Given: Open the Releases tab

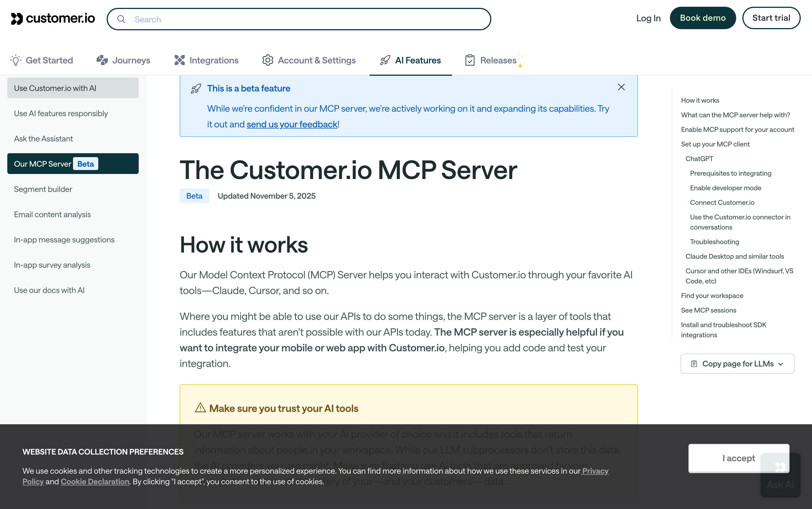Looking at the screenshot, I should click(x=498, y=60).
